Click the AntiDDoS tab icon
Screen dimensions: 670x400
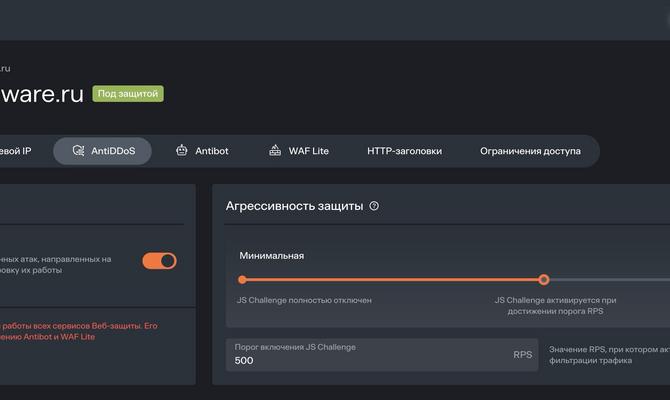click(x=79, y=151)
